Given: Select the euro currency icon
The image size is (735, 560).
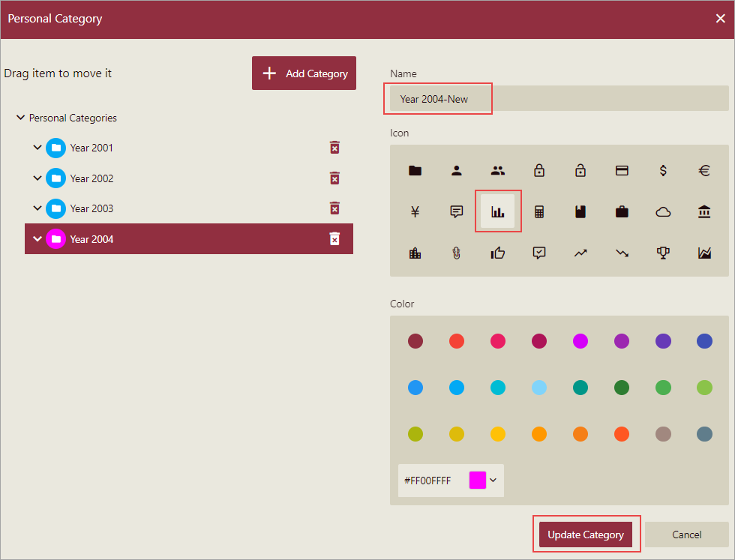Looking at the screenshot, I should 703,170.
